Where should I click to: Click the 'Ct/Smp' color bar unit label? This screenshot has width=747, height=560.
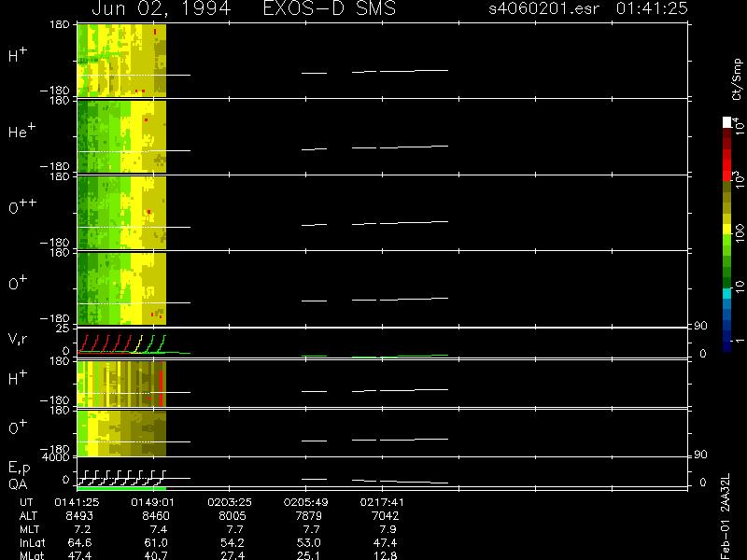(737, 79)
